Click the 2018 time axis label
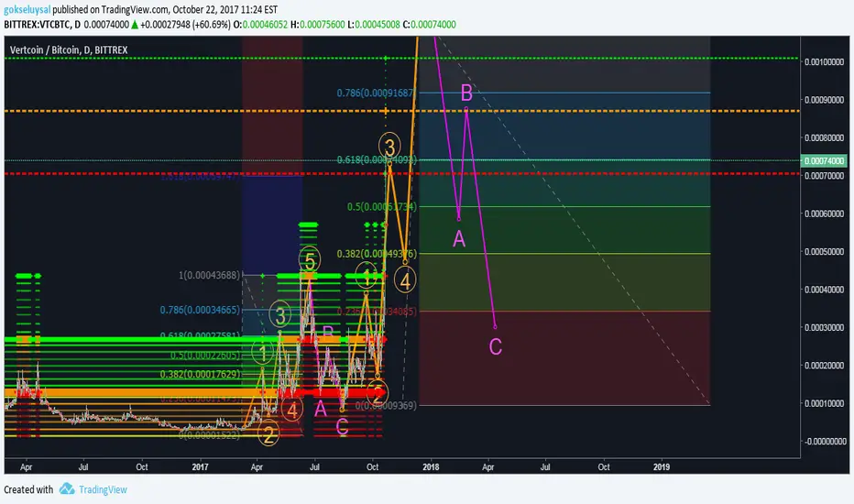The image size is (854, 504). point(431,467)
